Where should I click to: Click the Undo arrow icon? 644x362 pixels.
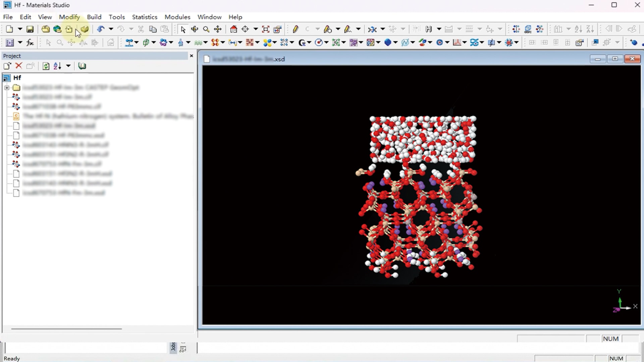(101, 29)
